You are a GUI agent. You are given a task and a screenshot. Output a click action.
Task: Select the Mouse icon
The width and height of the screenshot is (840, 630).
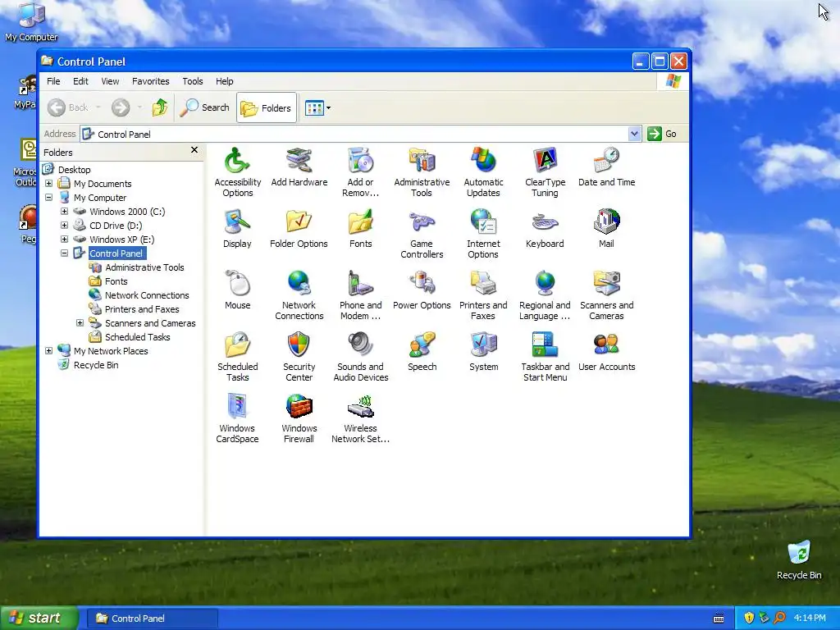click(237, 290)
